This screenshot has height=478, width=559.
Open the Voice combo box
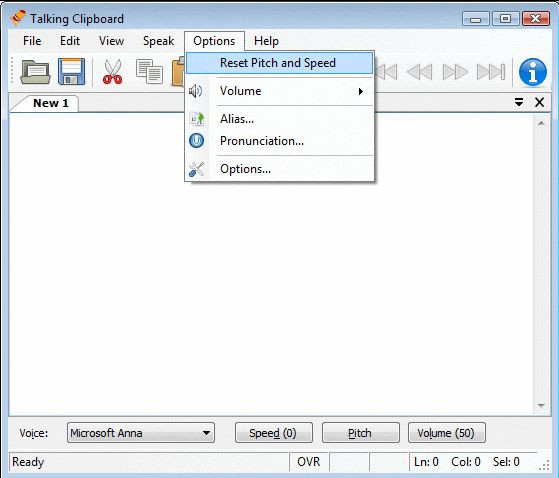(141, 433)
